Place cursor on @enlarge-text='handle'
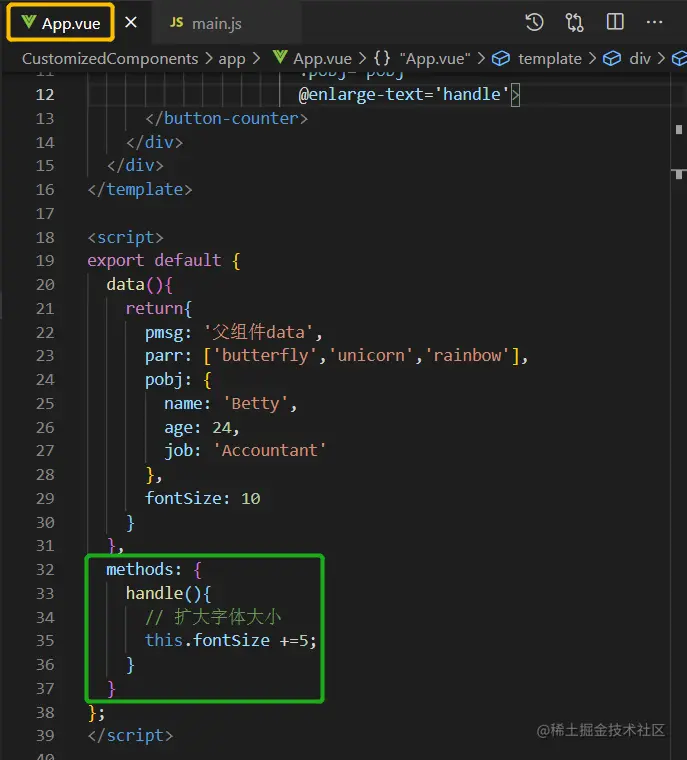Screen dimensions: 687x760 (404, 94)
